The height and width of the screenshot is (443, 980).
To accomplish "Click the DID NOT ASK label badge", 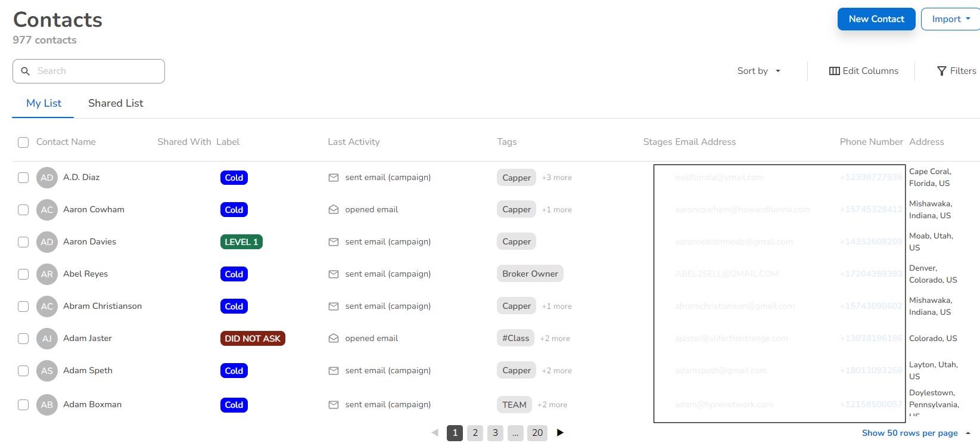I will click(253, 339).
